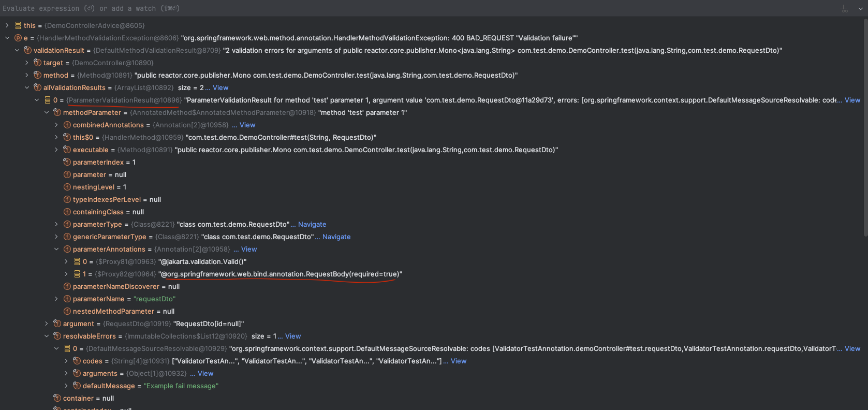Open the expression history dropdown arrow
Screen dimensions: 868x410
pyautogui.click(x=860, y=9)
